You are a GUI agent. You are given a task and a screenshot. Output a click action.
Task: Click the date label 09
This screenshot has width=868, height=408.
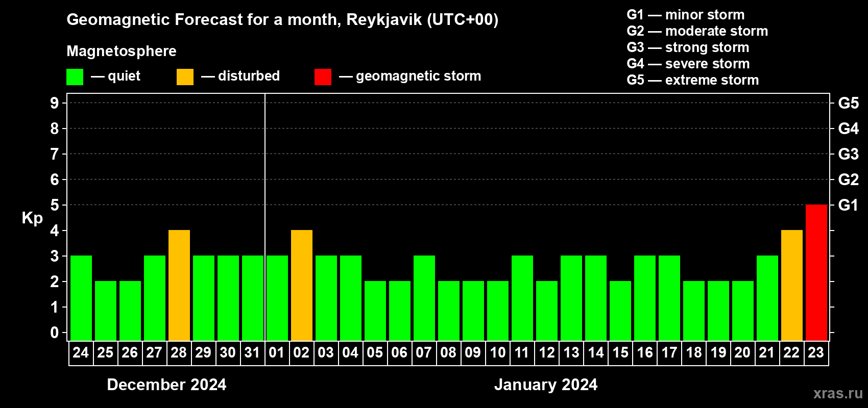tap(473, 353)
